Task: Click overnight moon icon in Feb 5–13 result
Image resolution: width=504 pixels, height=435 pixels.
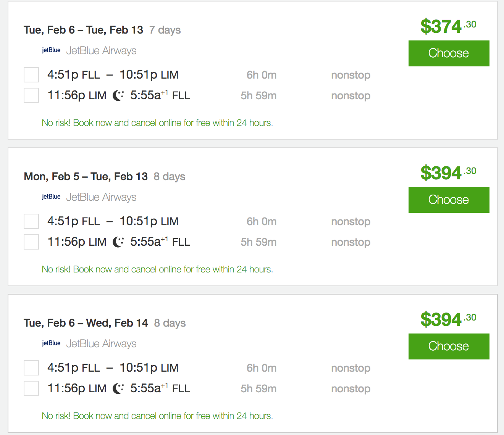Action: tap(118, 242)
